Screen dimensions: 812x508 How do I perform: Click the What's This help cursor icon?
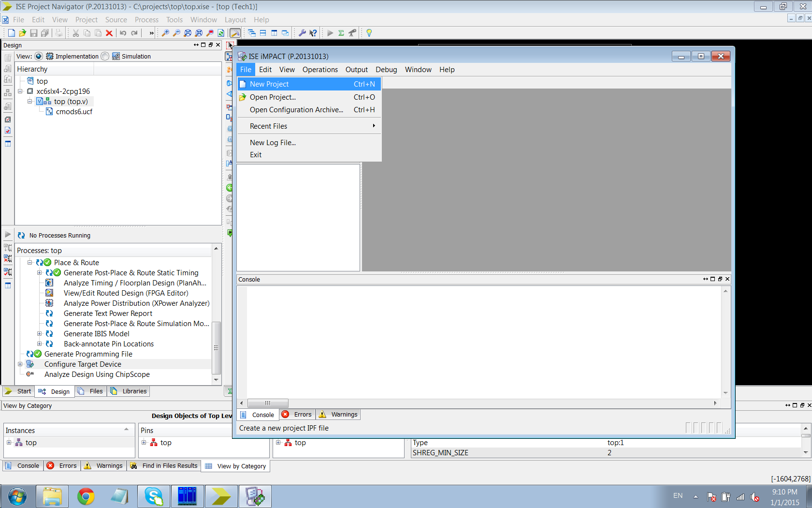click(313, 33)
